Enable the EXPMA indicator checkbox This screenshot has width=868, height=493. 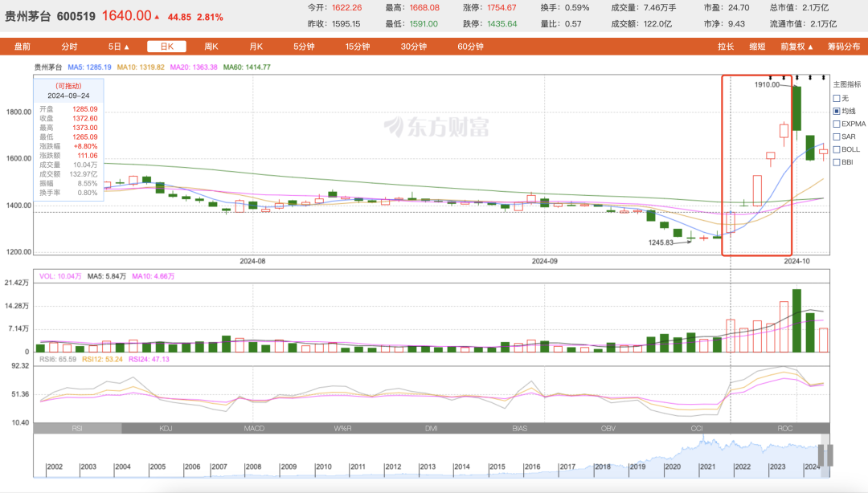[837, 124]
